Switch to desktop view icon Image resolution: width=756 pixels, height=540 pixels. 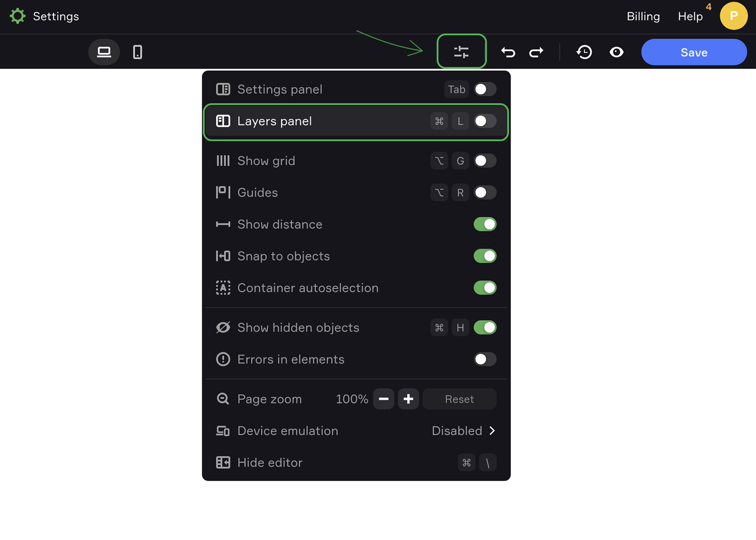click(x=104, y=52)
